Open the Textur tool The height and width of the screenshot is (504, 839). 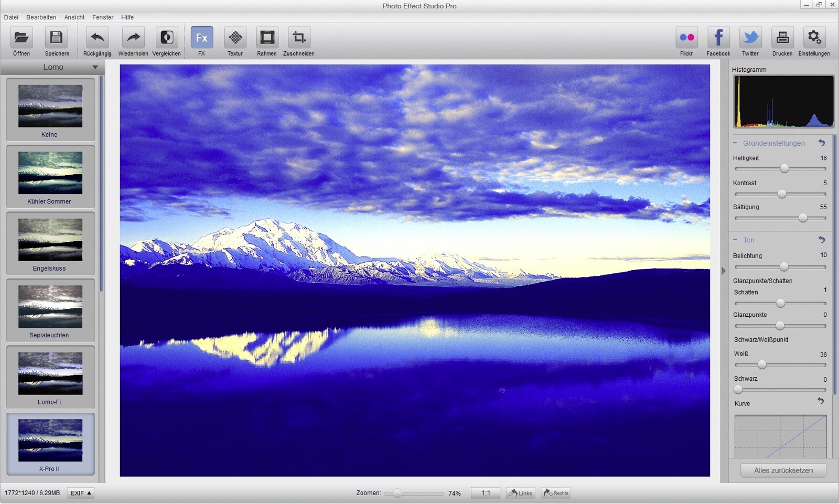234,38
